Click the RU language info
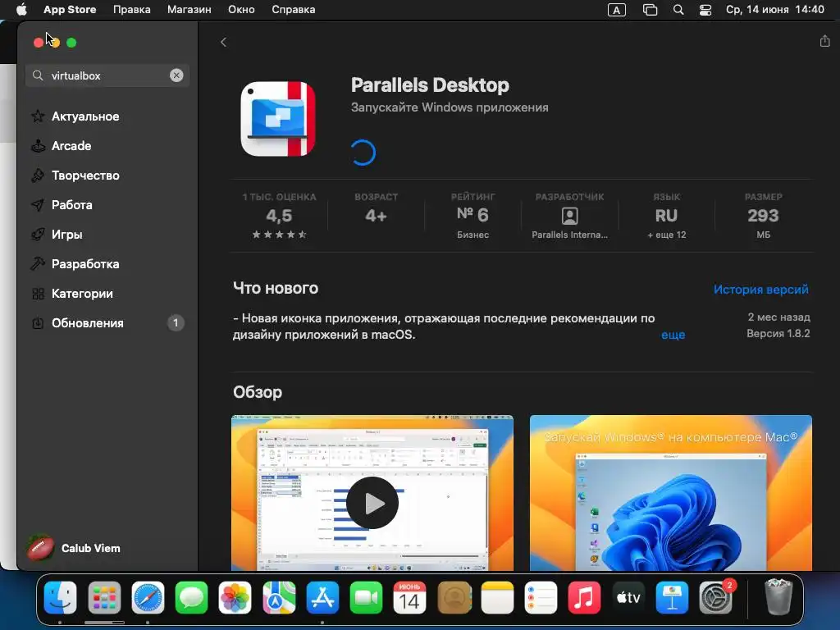 coord(666,217)
